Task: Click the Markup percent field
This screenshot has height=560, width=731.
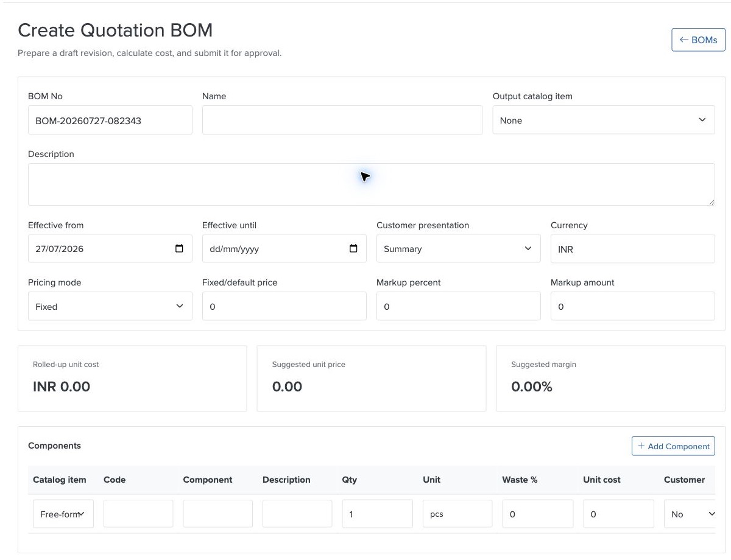Action: (459, 306)
